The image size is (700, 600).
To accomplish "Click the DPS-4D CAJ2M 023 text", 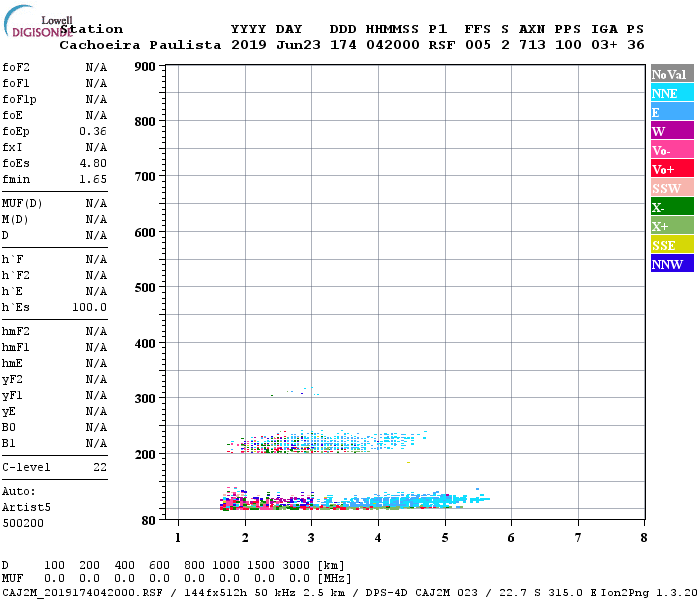I will [422, 593].
